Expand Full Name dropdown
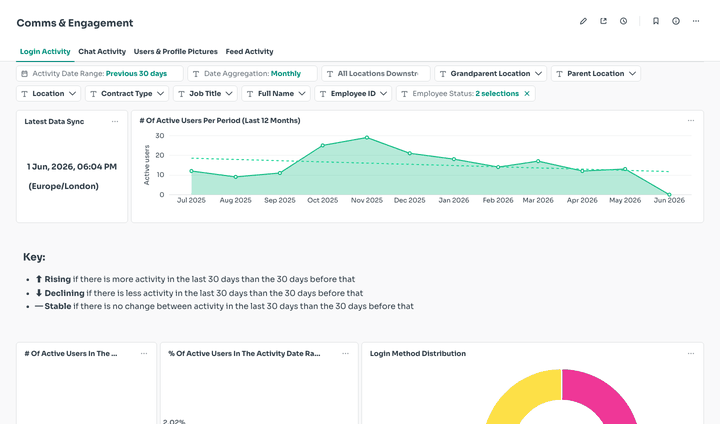720x424 pixels. pyautogui.click(x=276, y=94)
